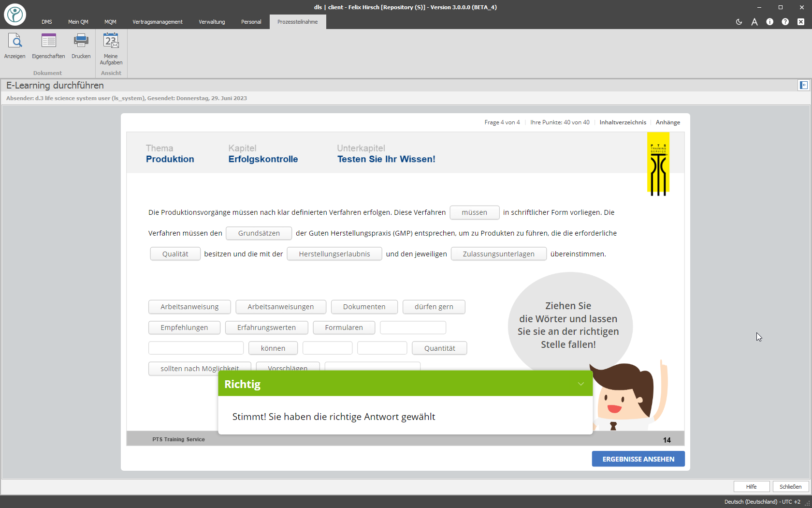Open help via the question mark icon
Viewport: 812px width, 508px height.
tap(785, 22)
